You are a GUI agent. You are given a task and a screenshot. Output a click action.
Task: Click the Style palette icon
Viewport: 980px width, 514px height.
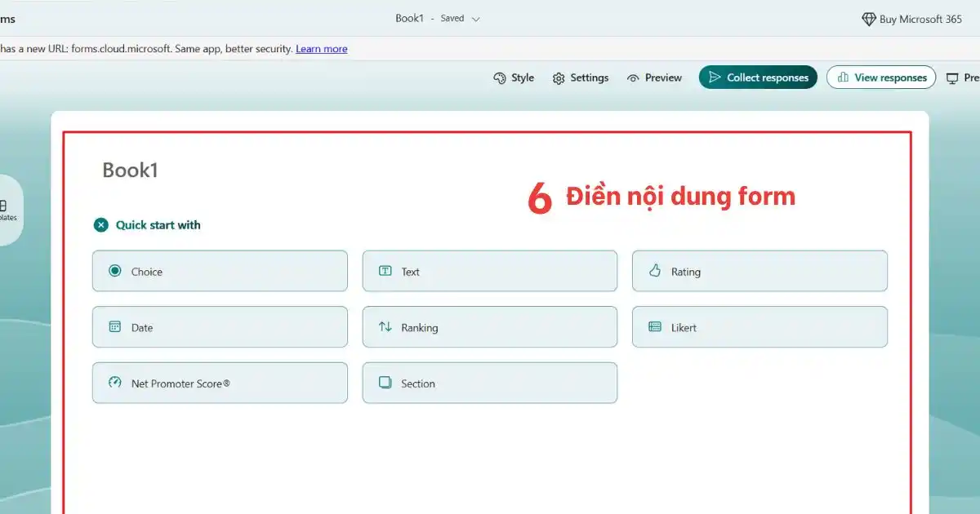[500, 78]
